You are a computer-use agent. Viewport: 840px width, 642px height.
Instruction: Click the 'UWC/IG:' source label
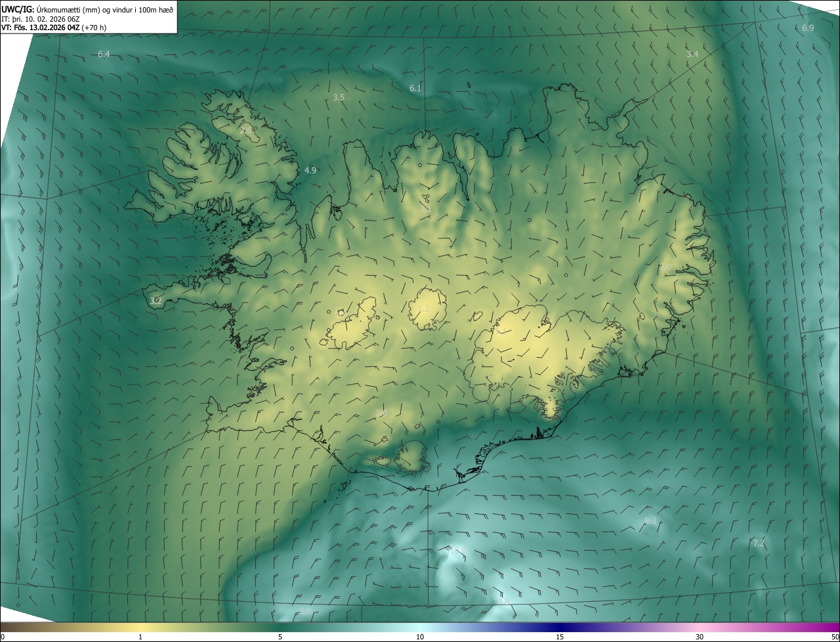17,9
